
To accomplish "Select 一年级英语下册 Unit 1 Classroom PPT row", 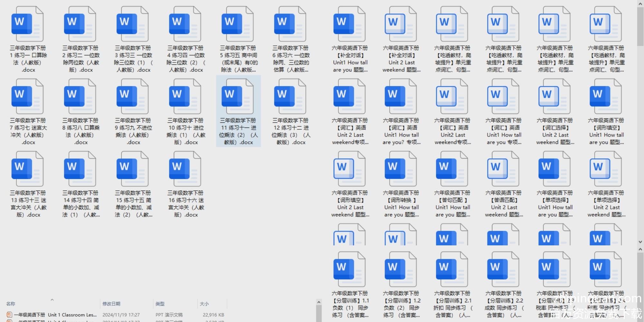I will click(52, 315).
